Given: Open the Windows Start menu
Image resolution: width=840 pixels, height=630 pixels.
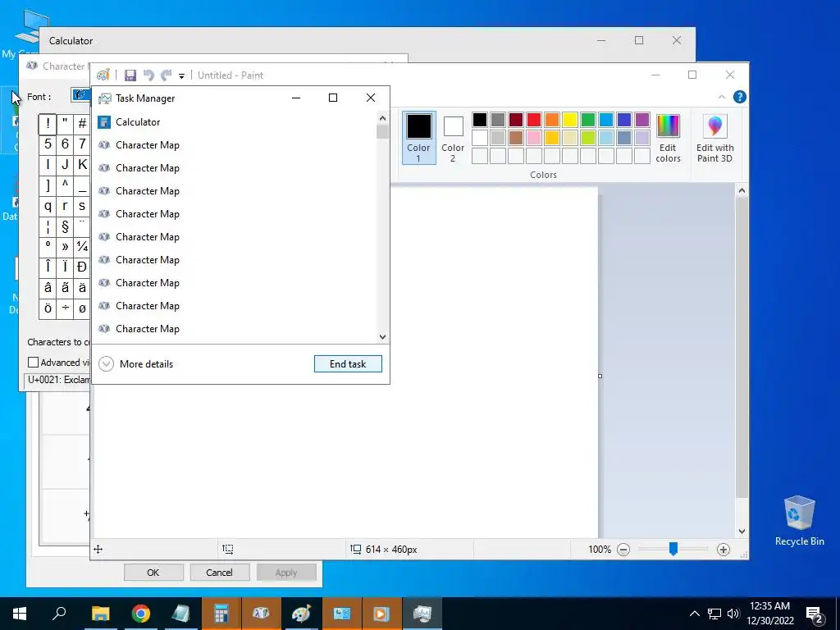Looking at the screenshot, I should tap(20, 614).
